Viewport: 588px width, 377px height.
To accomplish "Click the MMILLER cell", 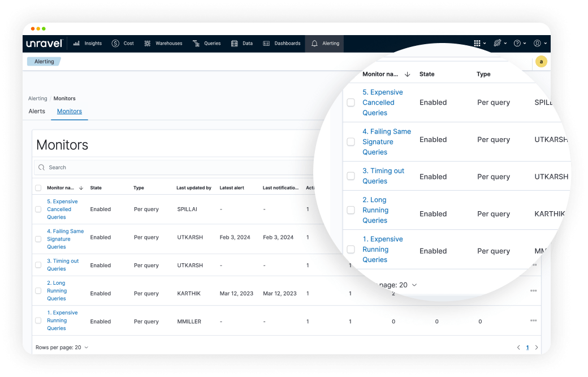I will point(189,322).
